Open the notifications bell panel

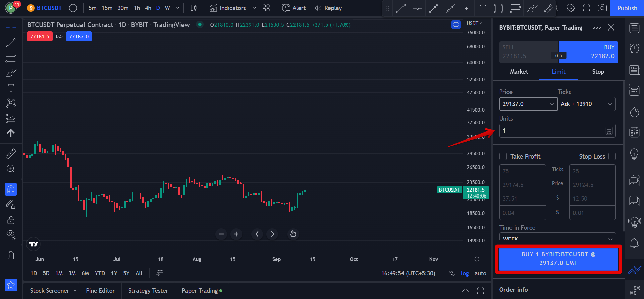(634, 243)
